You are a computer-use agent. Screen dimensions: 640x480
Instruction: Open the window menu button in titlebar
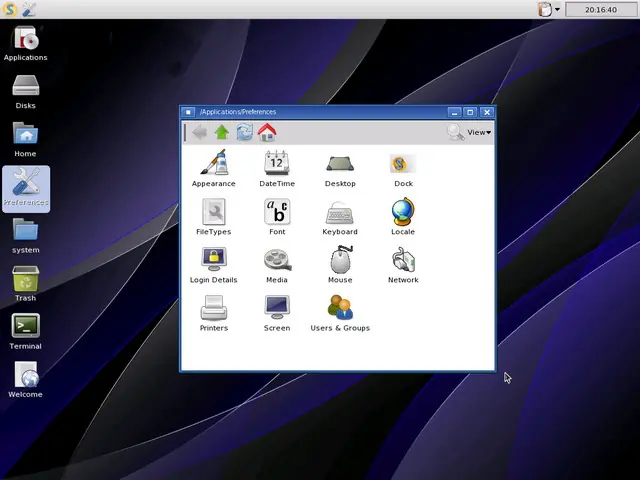click(x=188, y=112)
